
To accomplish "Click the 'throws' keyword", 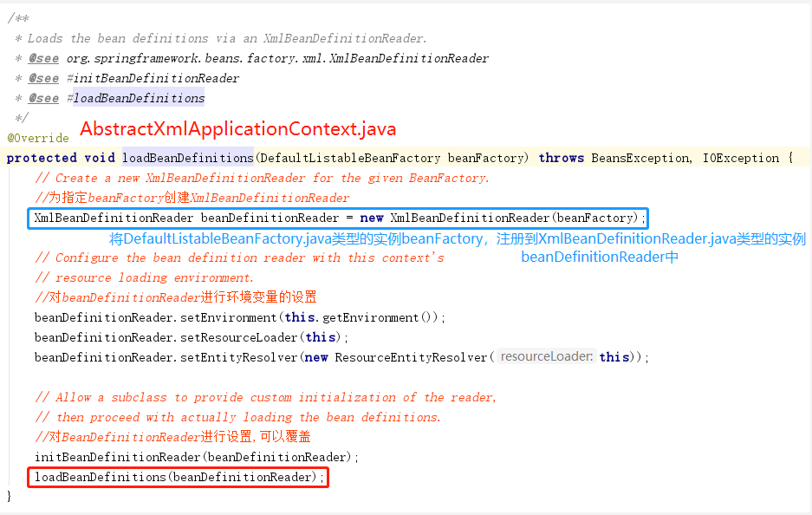I will point(561,158).
